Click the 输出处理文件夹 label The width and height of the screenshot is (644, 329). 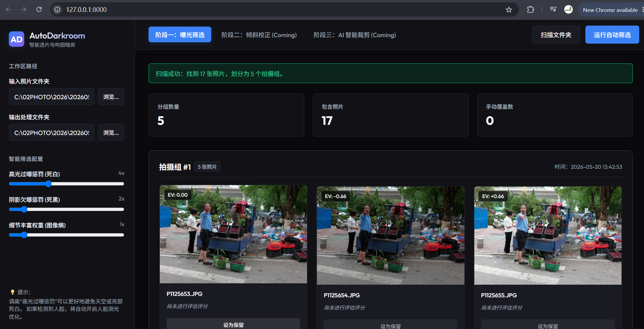[29, 117]
